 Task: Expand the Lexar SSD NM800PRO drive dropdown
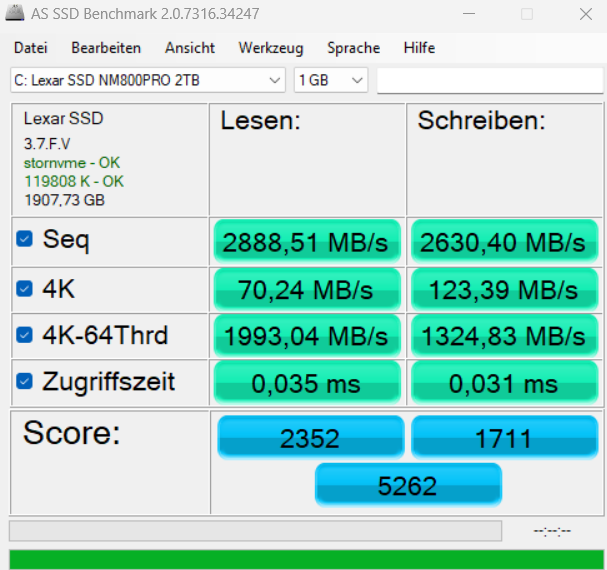point(148,80)
